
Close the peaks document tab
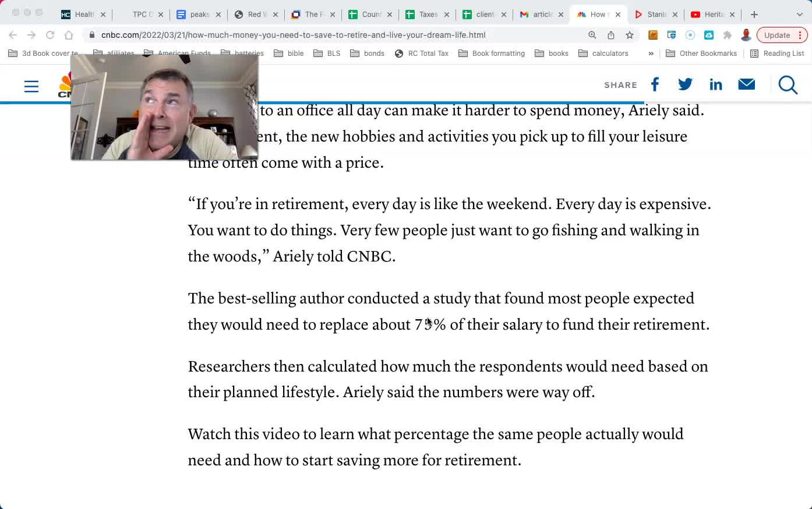(x=218, y=15)
